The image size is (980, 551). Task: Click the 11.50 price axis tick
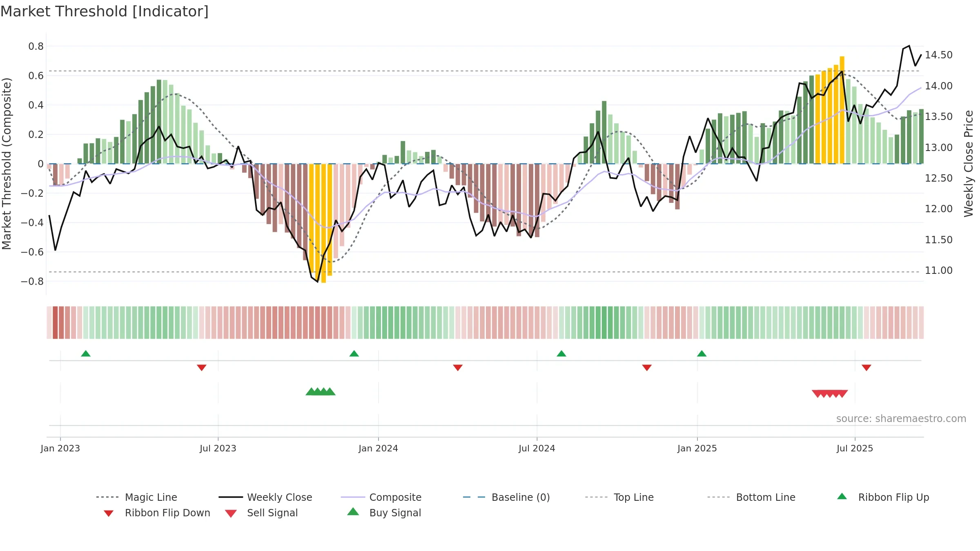[x=939, y=240]
